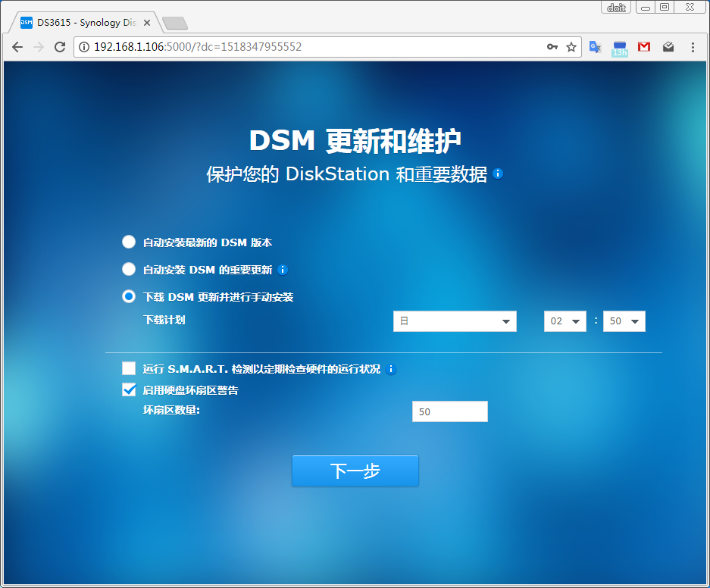Open the download day dropdown showing 日
Viewport: 710px width, 588px height.
pos(455,321)
